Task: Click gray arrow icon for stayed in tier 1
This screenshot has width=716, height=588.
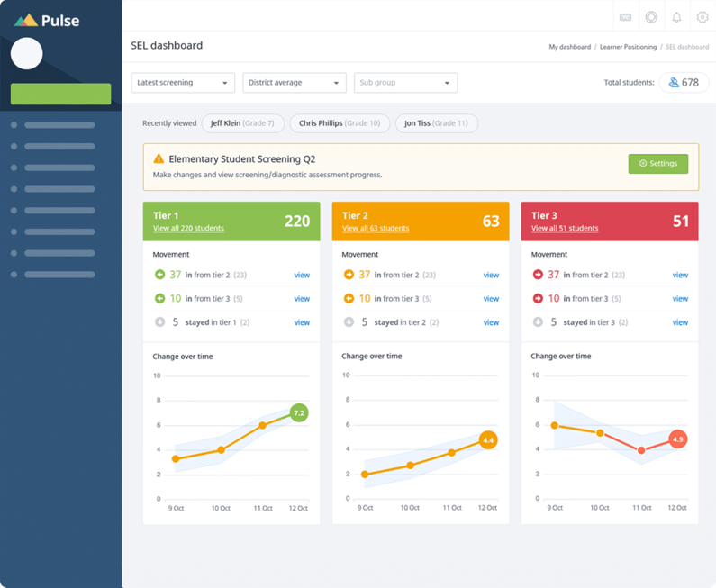Action: 159,321
